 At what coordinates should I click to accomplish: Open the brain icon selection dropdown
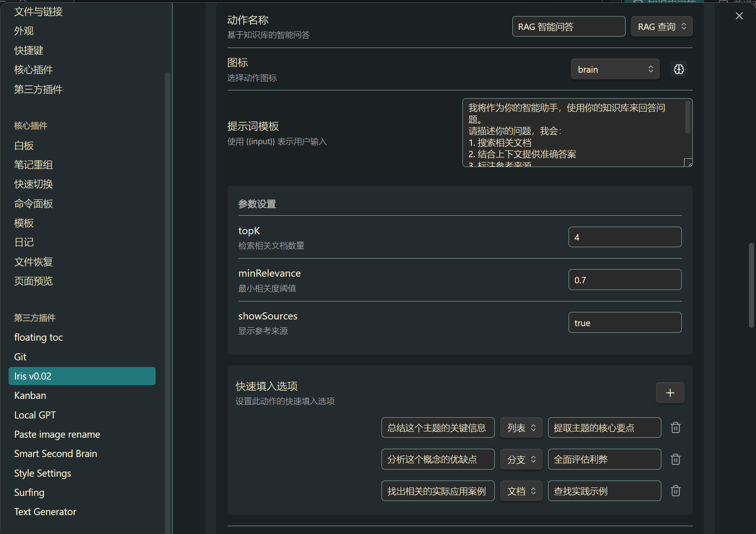click(615, 69)
